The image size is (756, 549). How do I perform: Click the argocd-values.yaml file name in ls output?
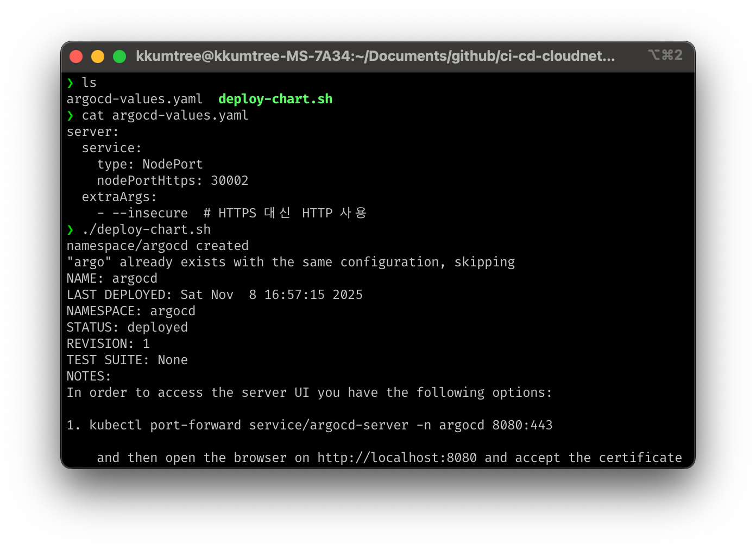pos(135,99)
